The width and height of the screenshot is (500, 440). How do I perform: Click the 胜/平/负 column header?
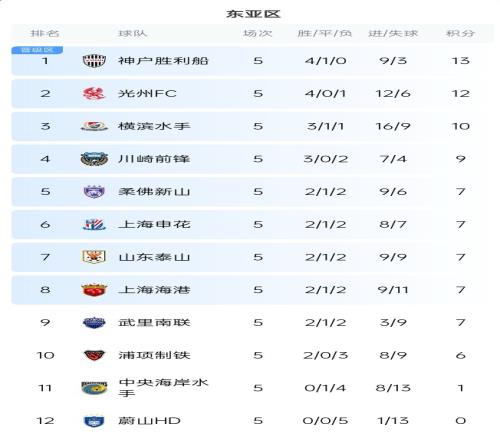[x=325, y=33]
